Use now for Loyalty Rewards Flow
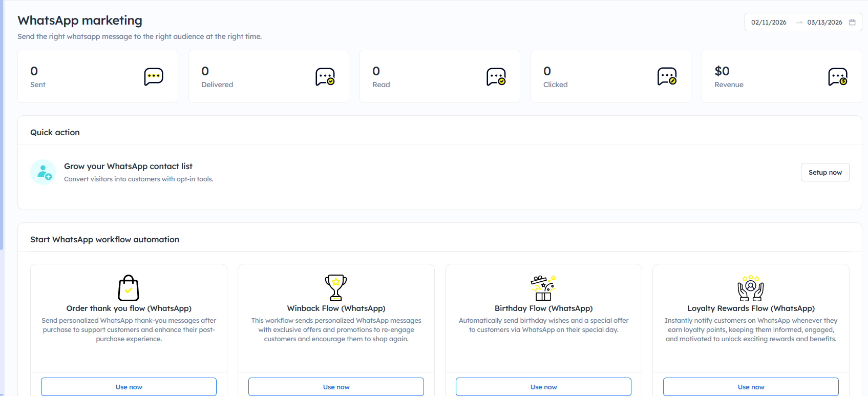The image size is (868, 396). pos(751,387)
